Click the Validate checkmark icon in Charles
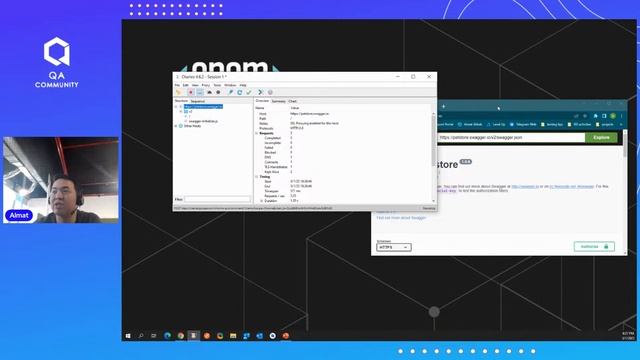This screenshot has height=360, width=640. (x=249, y=92)
